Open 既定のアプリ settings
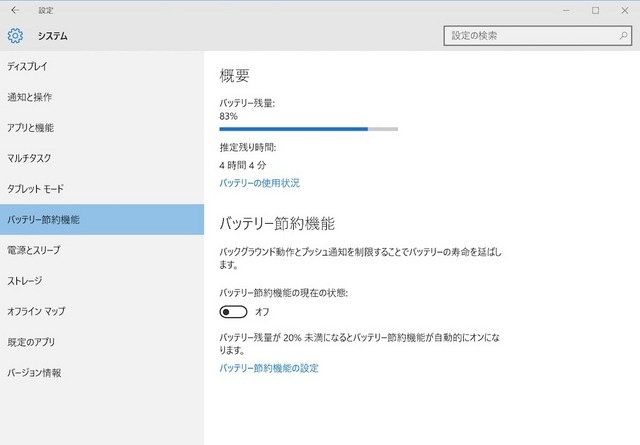The width and height of the screenshot is (640, 445). pos(102,342)
